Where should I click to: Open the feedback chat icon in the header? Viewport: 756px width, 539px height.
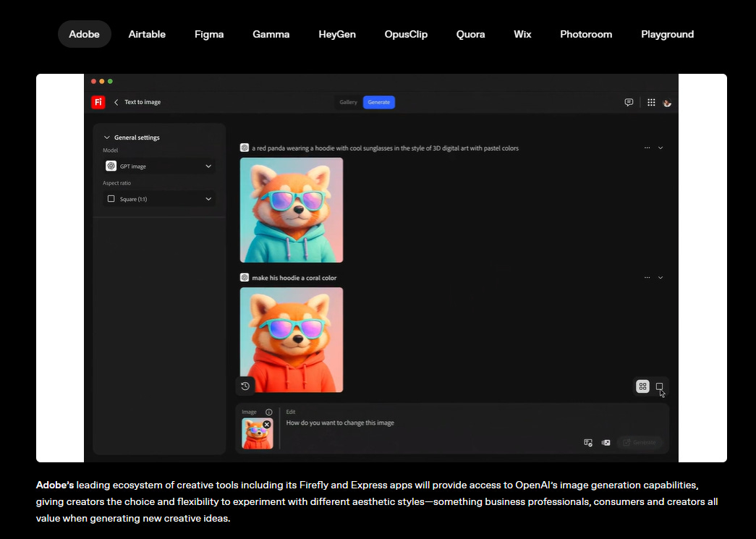pyautogui.click(x=629, y=102)
